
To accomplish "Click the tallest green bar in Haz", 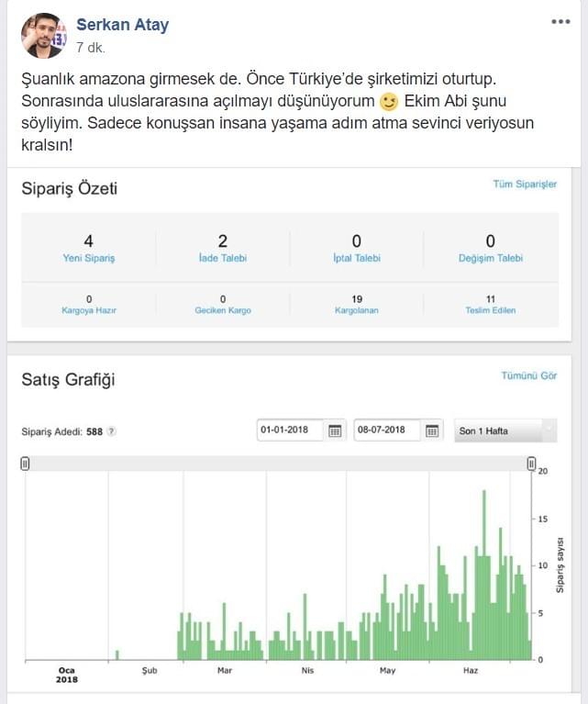I will pyautogui.click(x=484, y=575).
